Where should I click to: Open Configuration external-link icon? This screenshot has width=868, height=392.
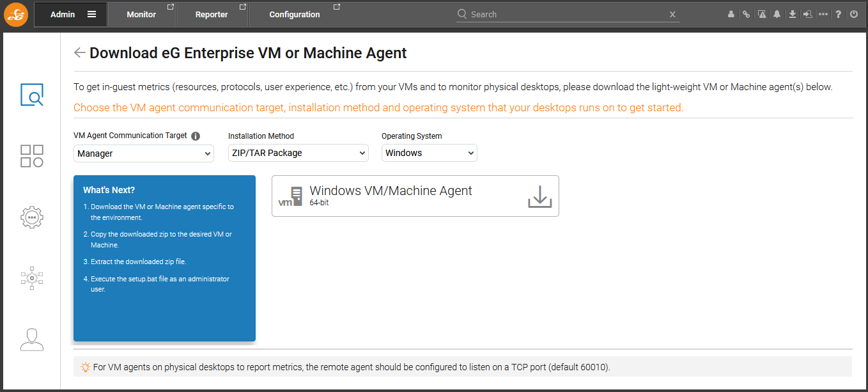[337, 7]
